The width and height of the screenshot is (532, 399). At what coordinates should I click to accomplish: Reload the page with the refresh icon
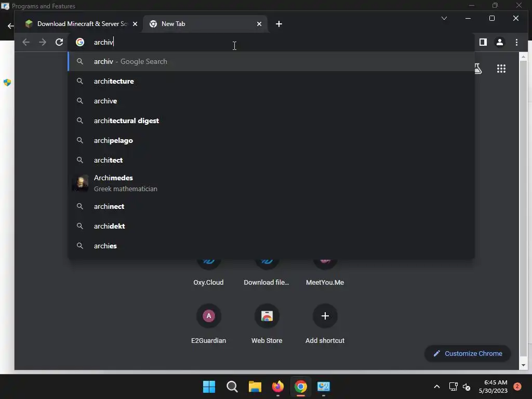point(59,42)
